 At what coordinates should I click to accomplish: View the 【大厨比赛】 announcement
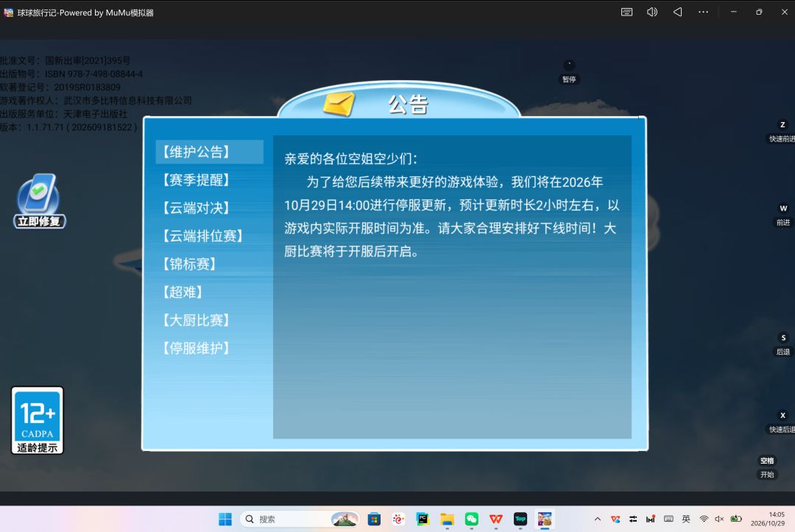[x=197, y=320]
